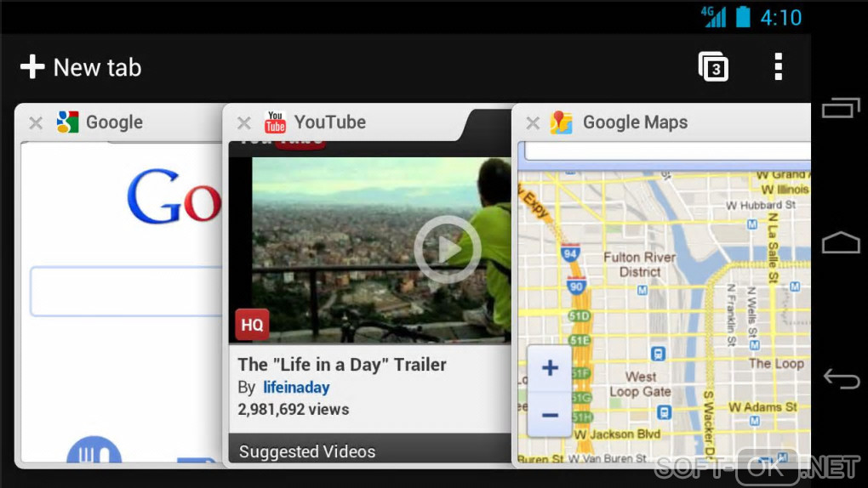
Task: Close the Google tab
Action: click(x=36, y=122)
